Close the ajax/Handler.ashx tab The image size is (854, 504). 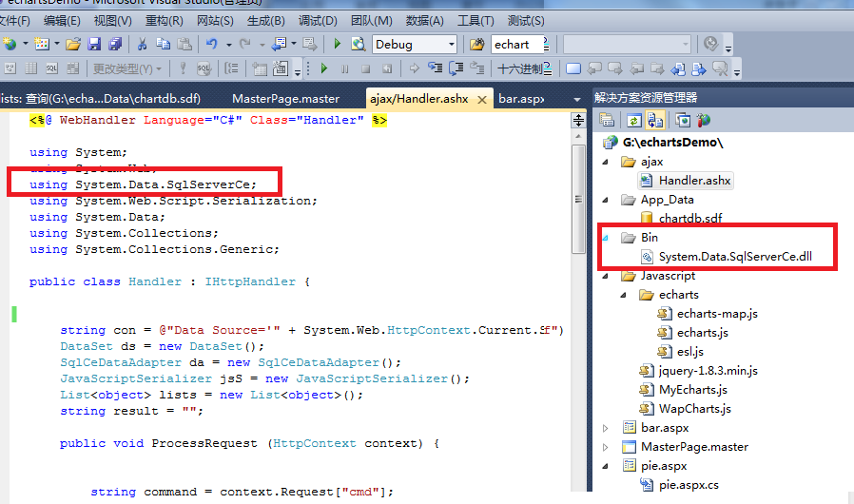pyautogui.click(x=482, y=99)
